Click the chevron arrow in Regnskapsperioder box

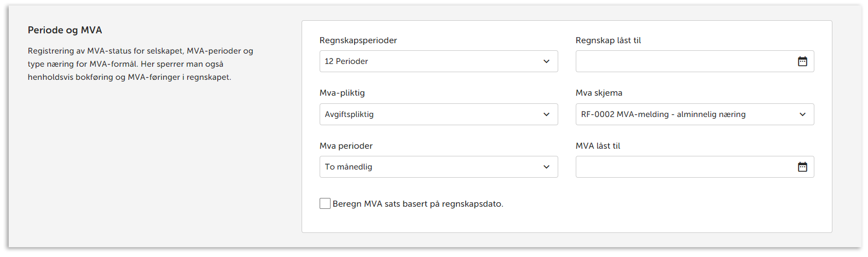[x=546, y=62]
